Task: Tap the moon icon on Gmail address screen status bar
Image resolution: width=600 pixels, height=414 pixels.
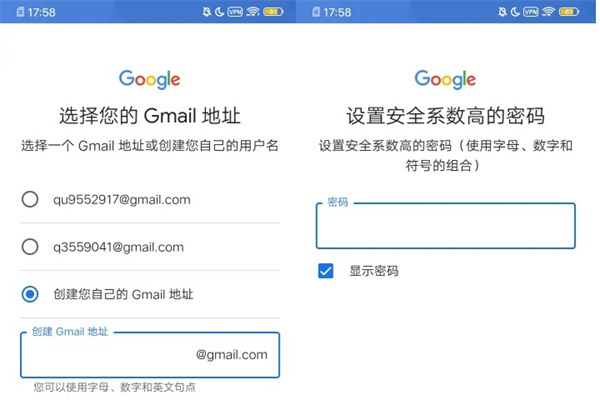Action: click(x=220, y=12)
